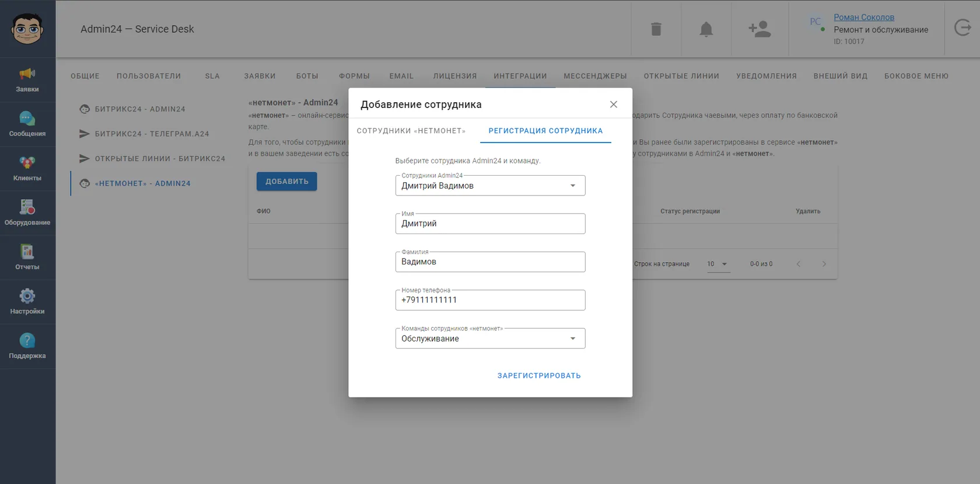Go to next table page

click(824, 264)
